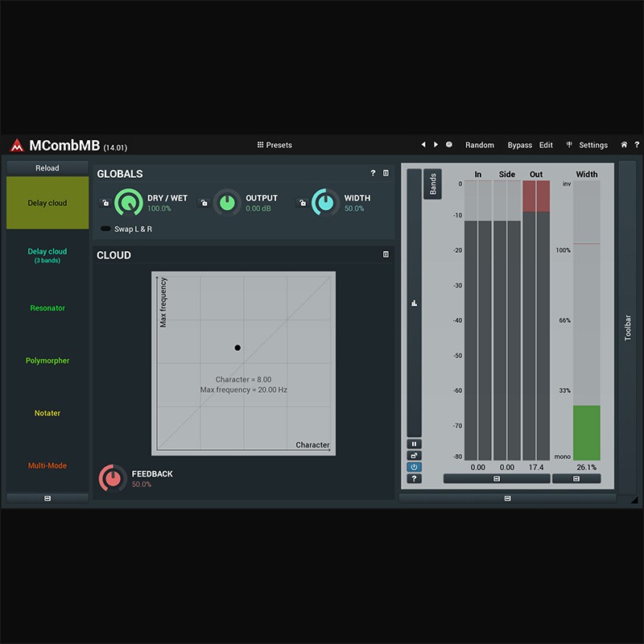Toggle the Width lock icon

(x=303, y=203)
